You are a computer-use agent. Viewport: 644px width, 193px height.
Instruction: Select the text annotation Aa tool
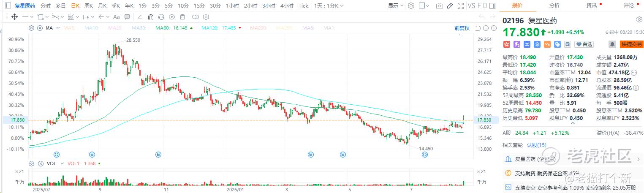(x=116, y=17)
